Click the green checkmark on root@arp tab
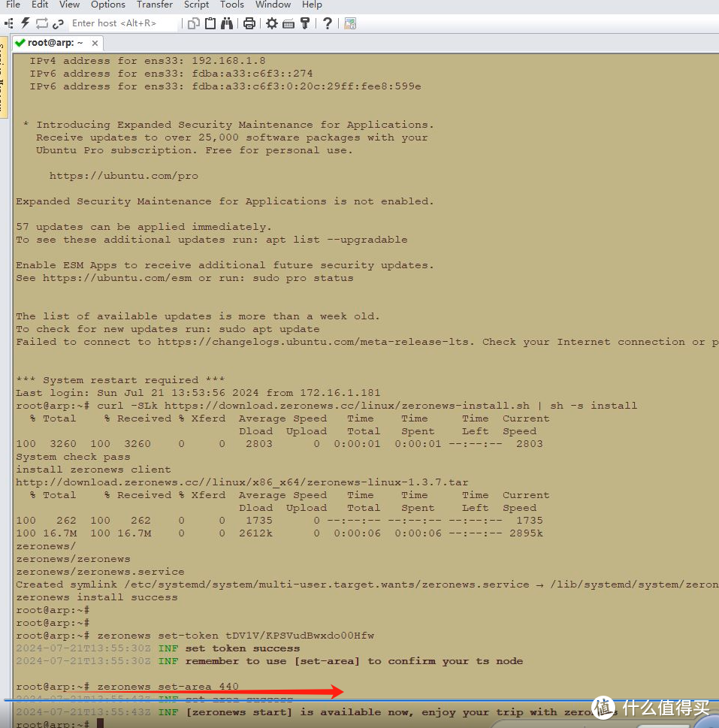The width and height of the screenshot is (719, 728). (x=20, y=43)
